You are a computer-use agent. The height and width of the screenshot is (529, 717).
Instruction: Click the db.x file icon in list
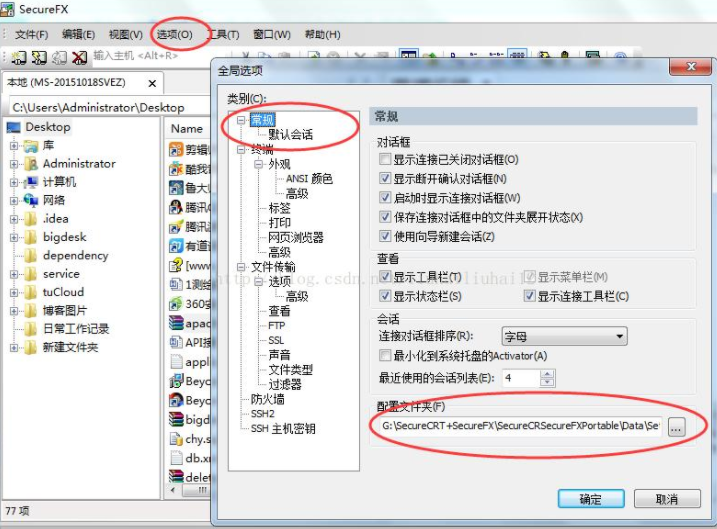click(x=176, y=458)
